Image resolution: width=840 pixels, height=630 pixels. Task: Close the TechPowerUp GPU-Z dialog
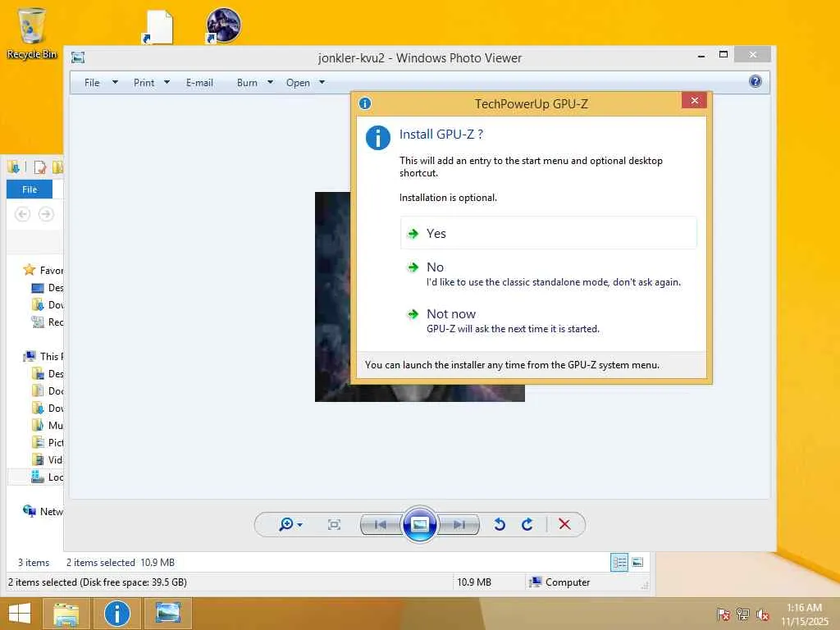pos(694,100)
